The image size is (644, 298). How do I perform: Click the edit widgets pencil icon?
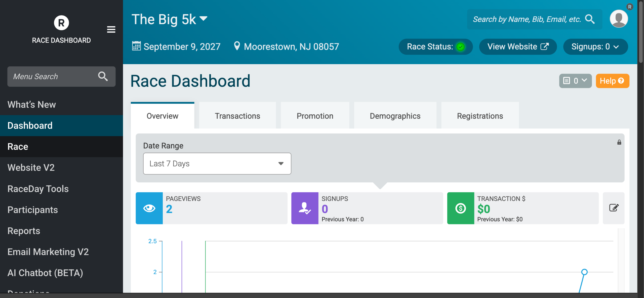(614, 208)
